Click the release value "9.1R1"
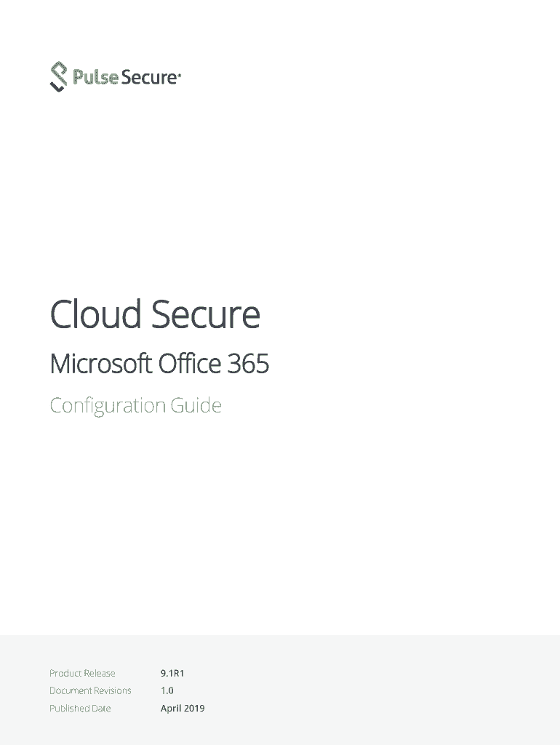Image resolution: width=560 pixels, height=745 pixels. click(172, 673)
